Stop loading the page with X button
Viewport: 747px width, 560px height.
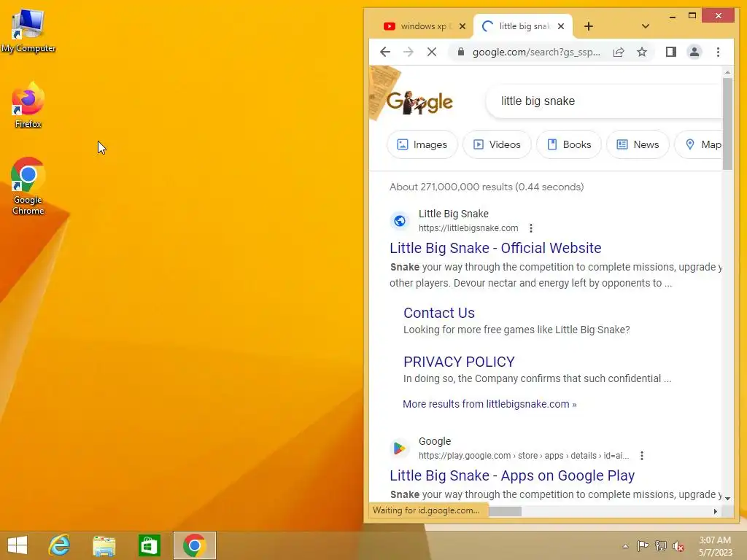click(432, 52)
